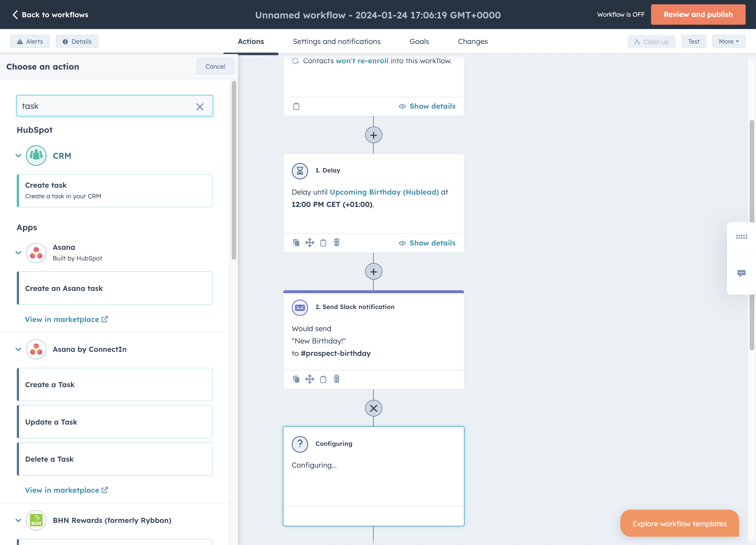Open the More dropdown
756x545 pixels.
[x=729, y=42]
